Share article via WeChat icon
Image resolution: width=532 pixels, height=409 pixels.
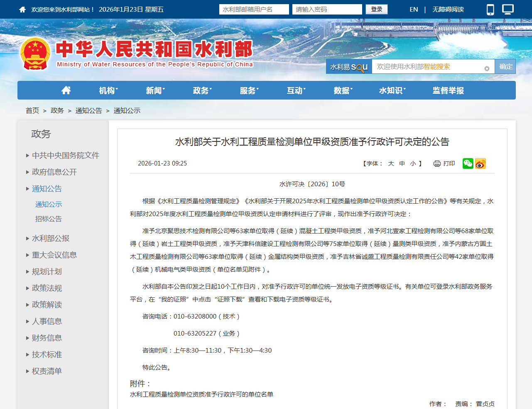[468, 163]
